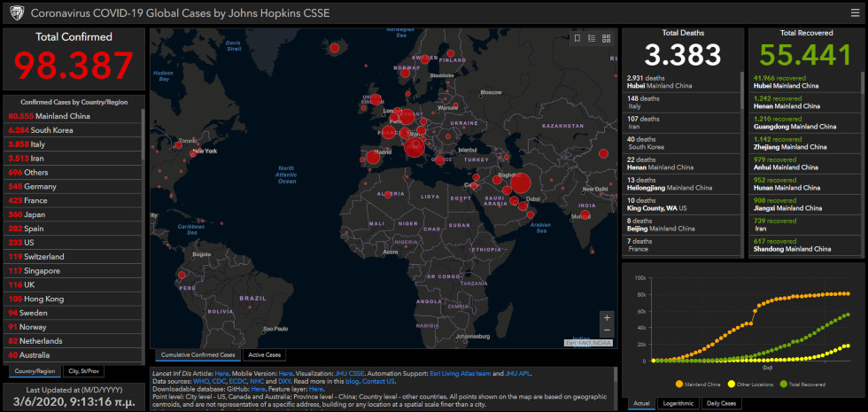The height and width of the screenshot is (412, 868).
Task: Click the red circle over Spain near Madrid
Action: click(x=373, y=158)
